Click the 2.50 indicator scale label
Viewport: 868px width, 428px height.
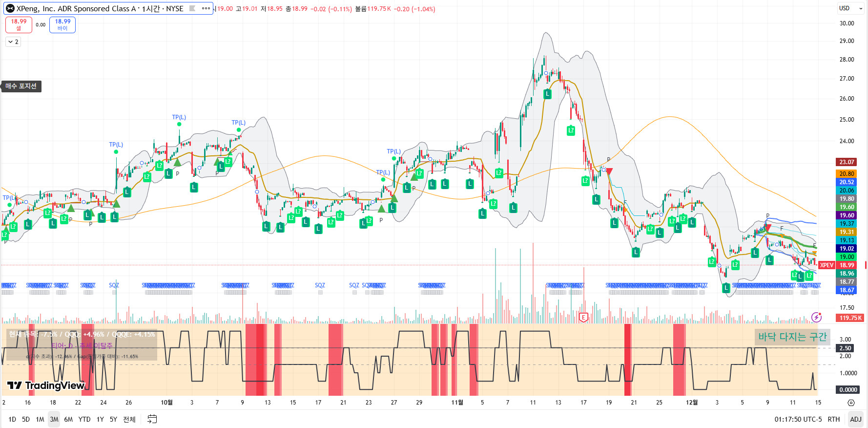tap(845, 348)
